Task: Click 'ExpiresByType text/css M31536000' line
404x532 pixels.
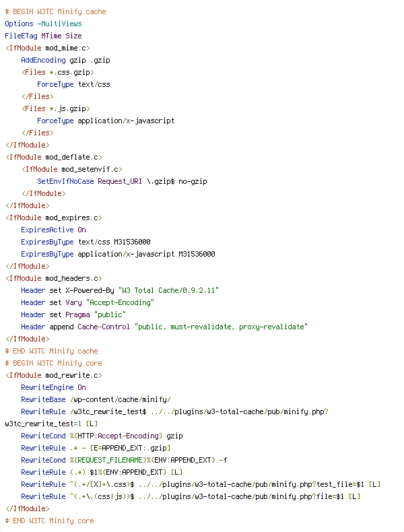Action: pyautogui.click(x=86, y=242)
